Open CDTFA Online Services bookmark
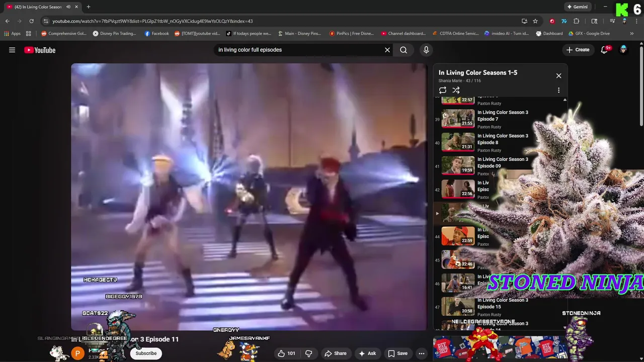The image size is (644, 362). click(455, 34)
